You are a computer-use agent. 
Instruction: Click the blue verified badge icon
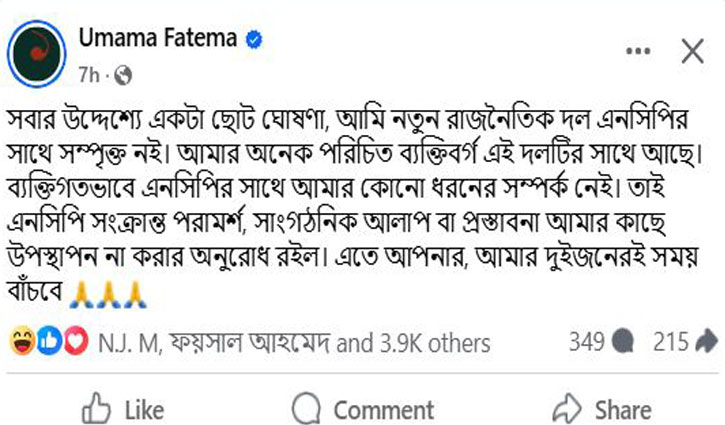254,39
